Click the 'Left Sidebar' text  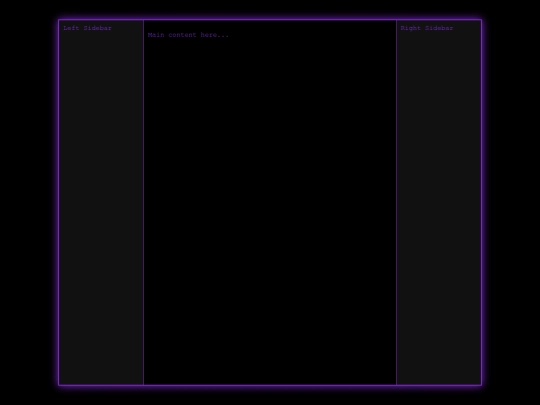pos(87,28)
